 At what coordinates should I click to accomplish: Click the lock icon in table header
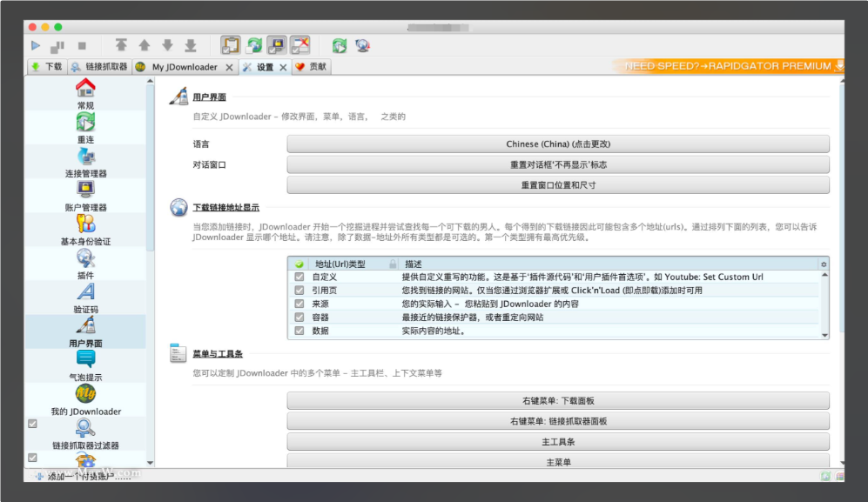point(393,264)
